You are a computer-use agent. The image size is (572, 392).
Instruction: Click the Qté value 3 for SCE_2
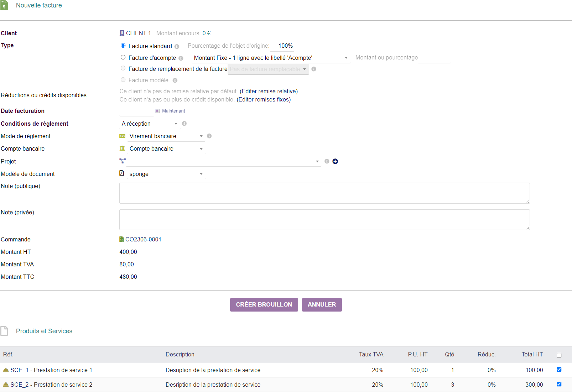(453, 385)
